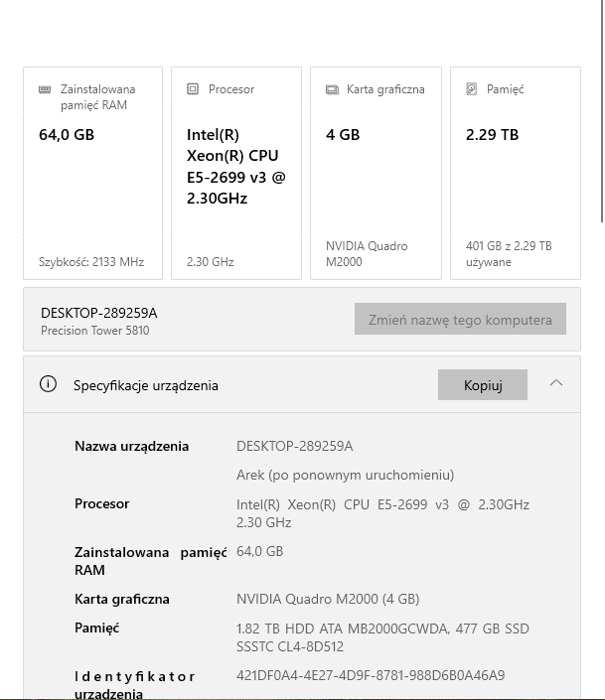Click the Pamięć storage disk icon
The height and width of the screenshot is (700, 605).
pyautogui.click(x=472, y=89)
